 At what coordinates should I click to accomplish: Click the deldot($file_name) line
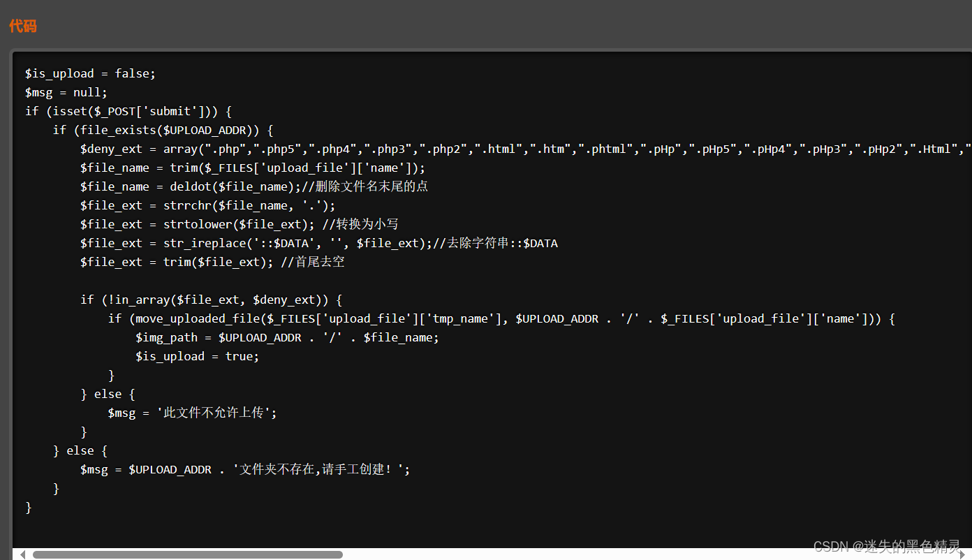pyautogui.click(x=254, y=186)
